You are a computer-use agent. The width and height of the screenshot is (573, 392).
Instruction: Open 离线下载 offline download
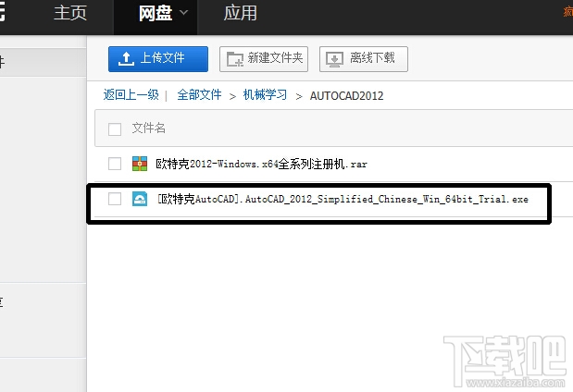[364, 59]
